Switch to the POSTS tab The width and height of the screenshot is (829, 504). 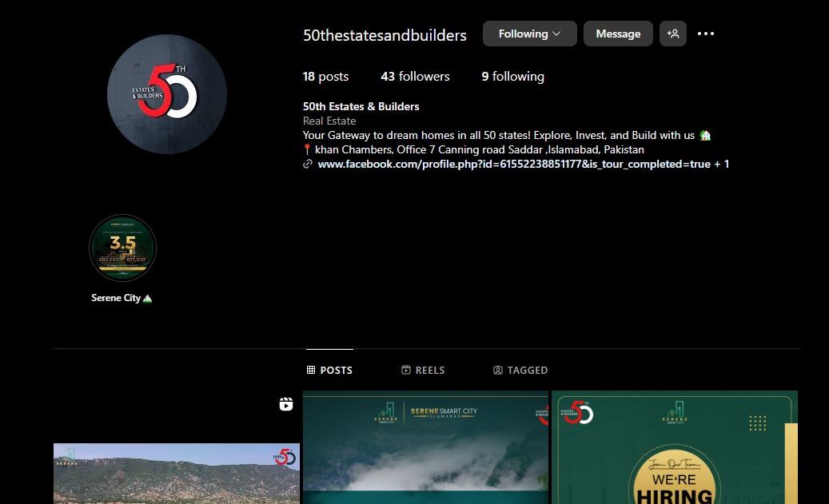tap(329, 371)
